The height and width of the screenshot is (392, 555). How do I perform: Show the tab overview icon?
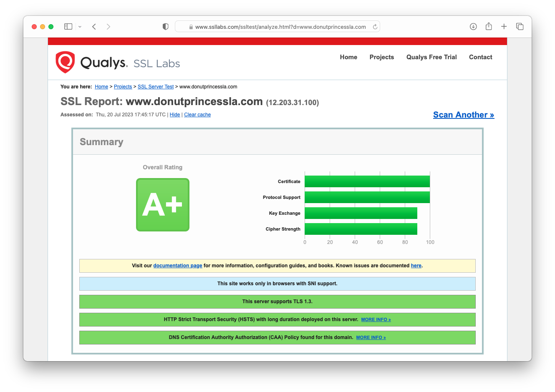[x=520, y=27]
